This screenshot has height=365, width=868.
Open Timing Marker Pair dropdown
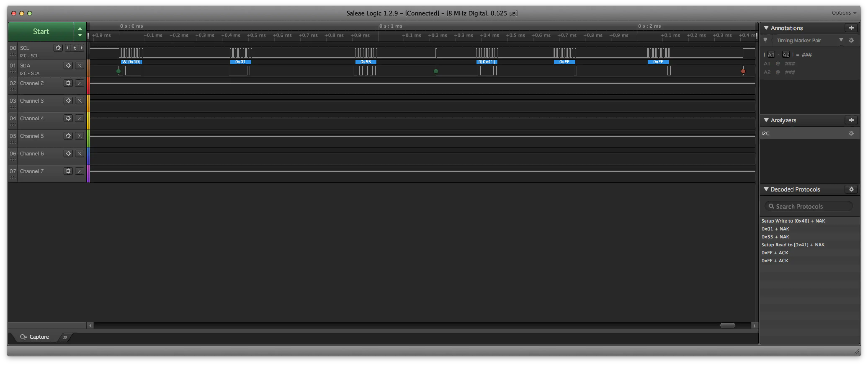point(841,40)
